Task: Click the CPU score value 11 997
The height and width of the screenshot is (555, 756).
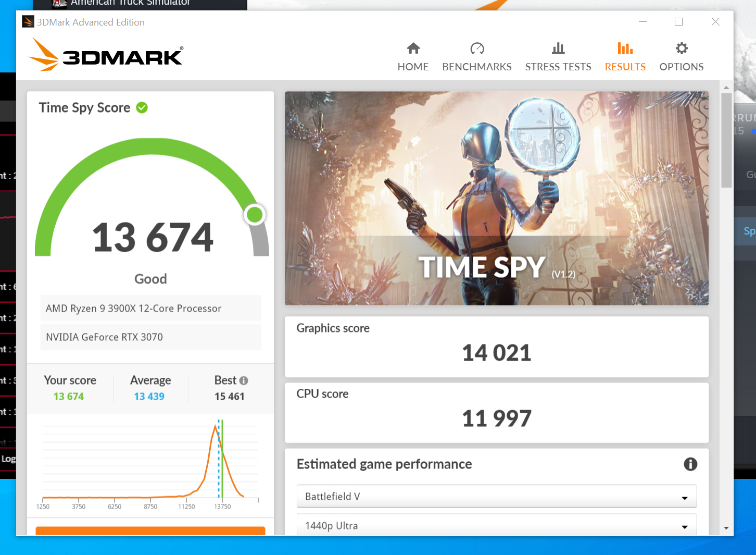Action: 497,418
